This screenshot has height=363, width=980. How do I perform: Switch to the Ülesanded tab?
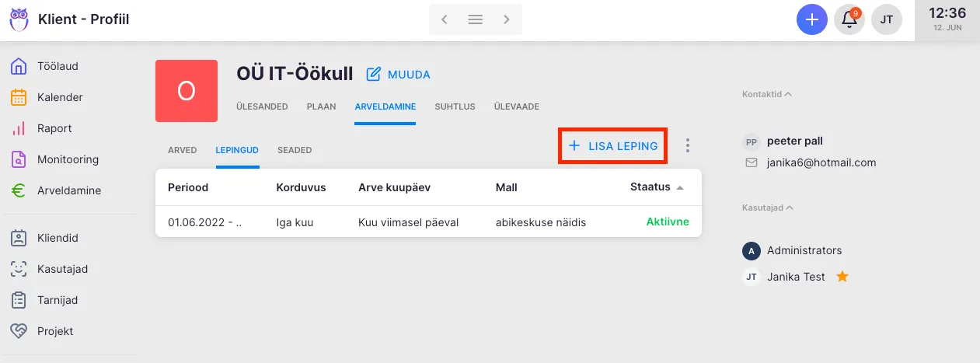pos(262,106)
